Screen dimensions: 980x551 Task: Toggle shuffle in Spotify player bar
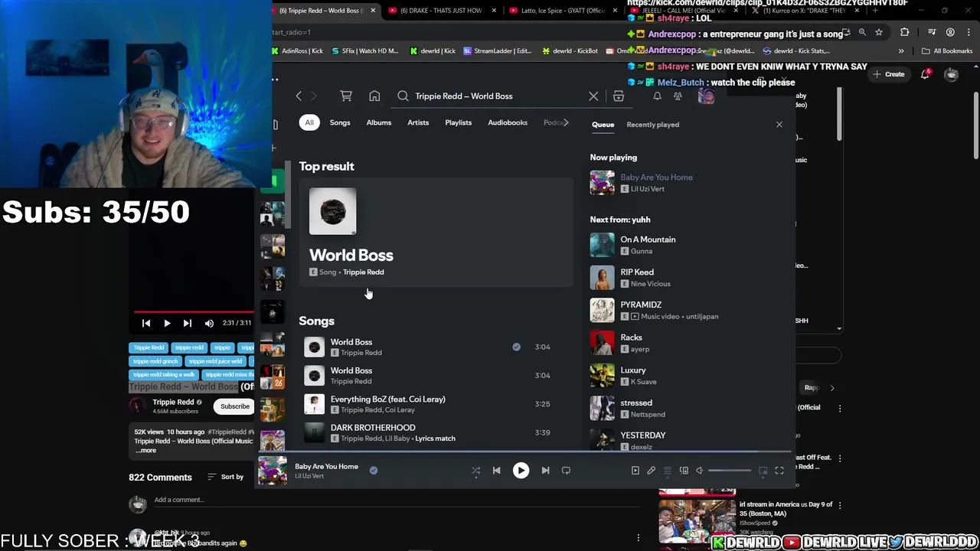pos(475,471)
